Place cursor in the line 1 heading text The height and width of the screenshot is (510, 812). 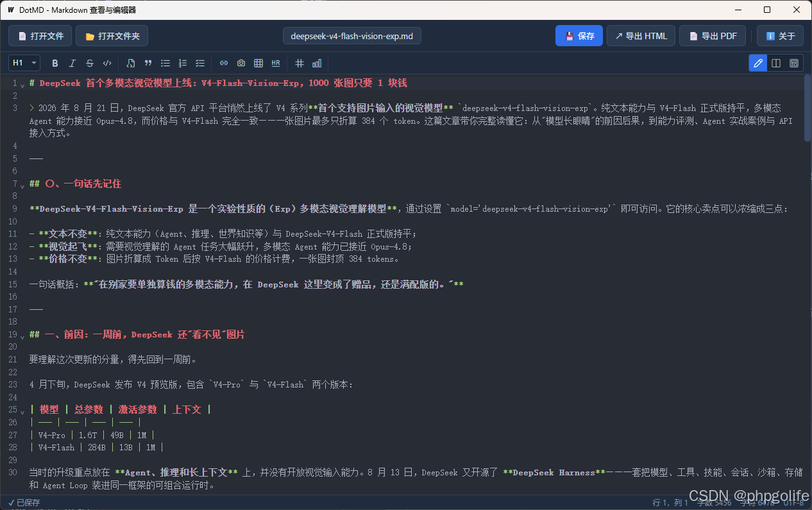tap(218, 83)
